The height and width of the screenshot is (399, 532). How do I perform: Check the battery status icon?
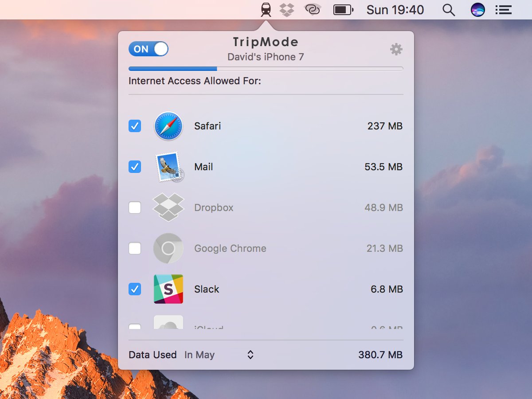343,10
